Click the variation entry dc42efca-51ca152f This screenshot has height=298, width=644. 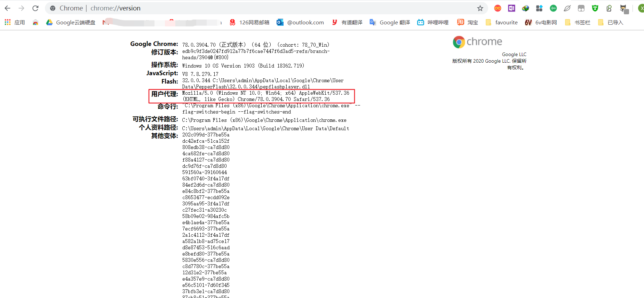click(206, 141)
